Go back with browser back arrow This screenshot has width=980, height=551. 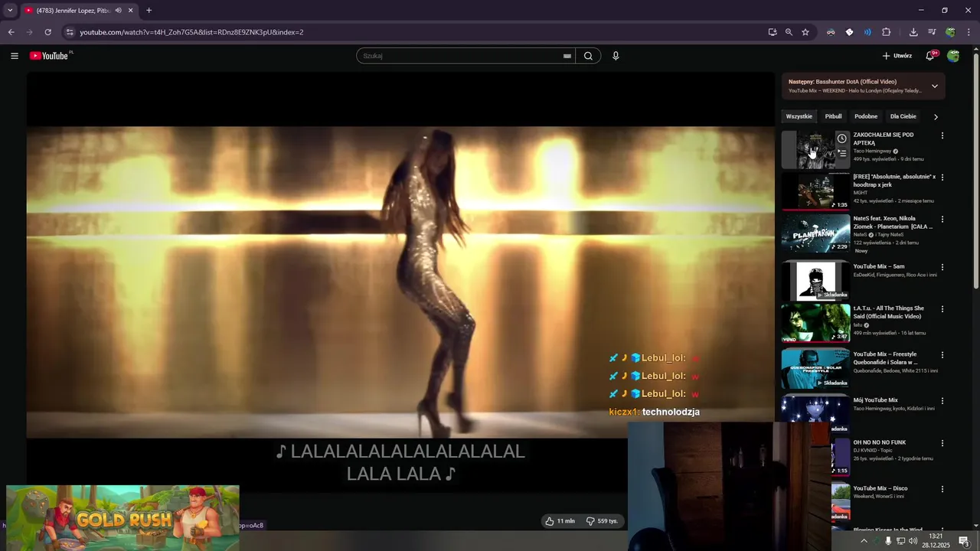click(11, 32)
